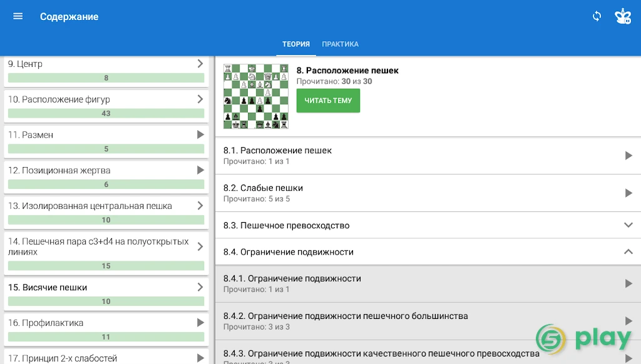The width and height of the screenshot is (641, 364).
Task: Expand chapter 9. Центр arrow
Action: 200,64
